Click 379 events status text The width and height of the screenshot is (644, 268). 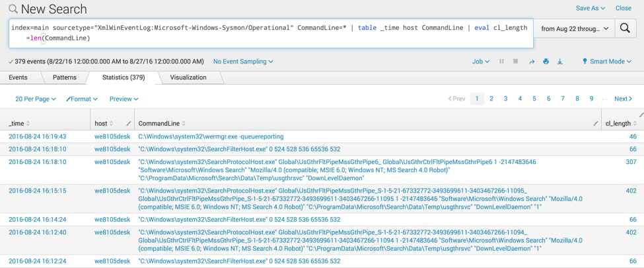pyautogui.click(x=106, y=62)
